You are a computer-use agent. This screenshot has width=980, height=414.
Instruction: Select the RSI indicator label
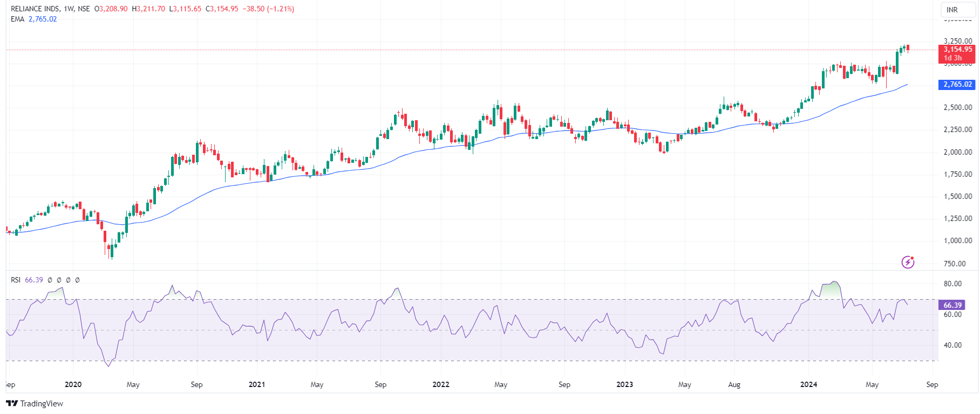(x=16, y=280)
